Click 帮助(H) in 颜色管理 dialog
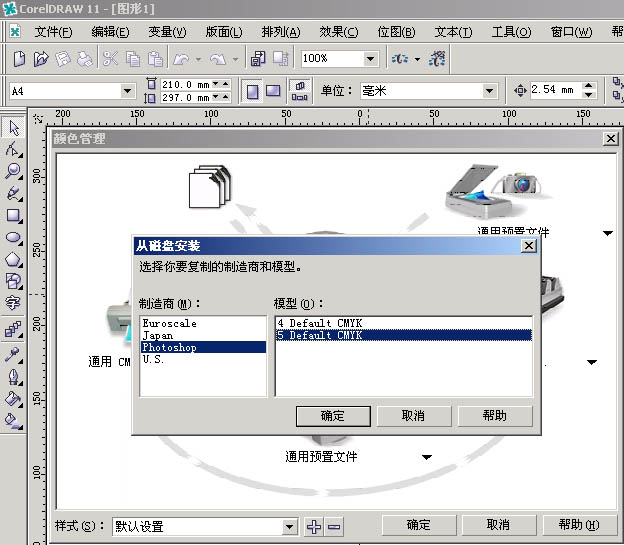The image size is (624, 545). pos(579,525)
